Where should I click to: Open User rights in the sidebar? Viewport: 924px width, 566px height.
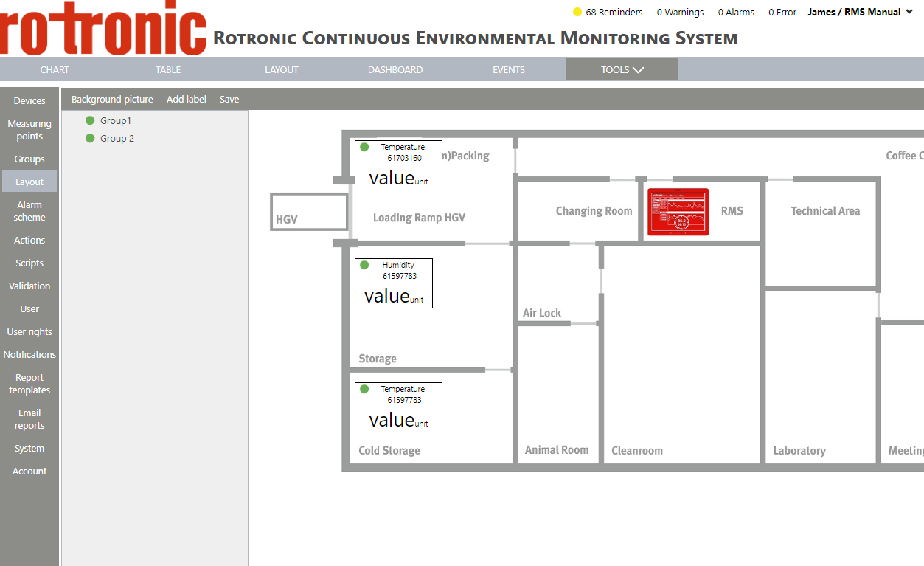(29, 332)
